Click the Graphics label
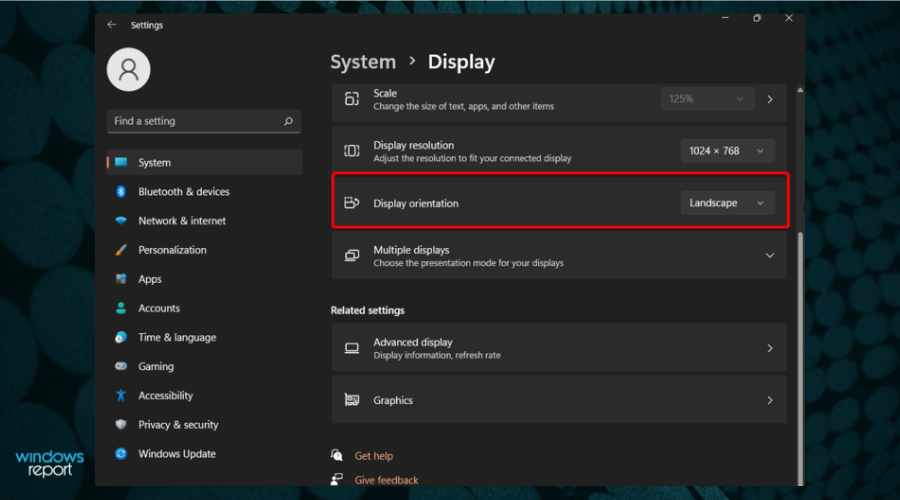 pyautogui.click(x=393, y=400)
